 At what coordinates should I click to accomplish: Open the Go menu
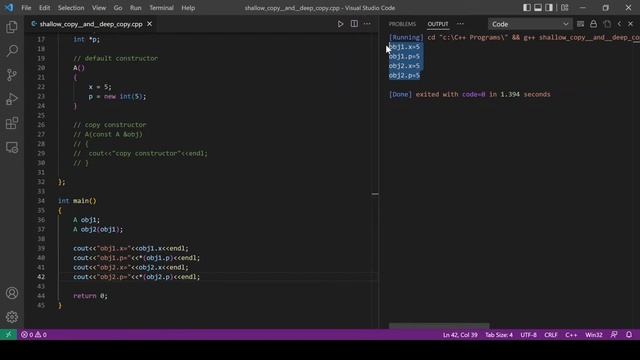tap(118, 8)
